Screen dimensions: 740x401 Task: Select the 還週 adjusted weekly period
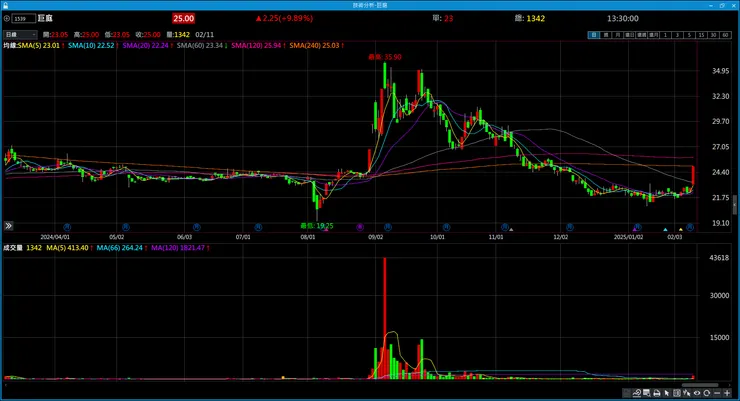click(x=642, y=35)
